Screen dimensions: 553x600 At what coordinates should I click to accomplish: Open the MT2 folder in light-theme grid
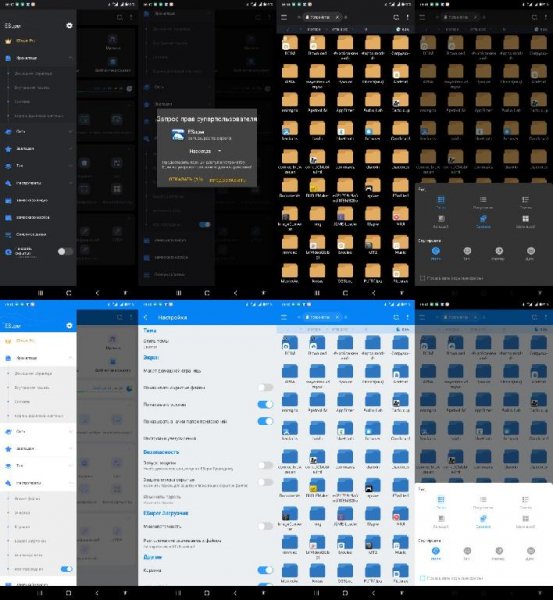[373, 545]
